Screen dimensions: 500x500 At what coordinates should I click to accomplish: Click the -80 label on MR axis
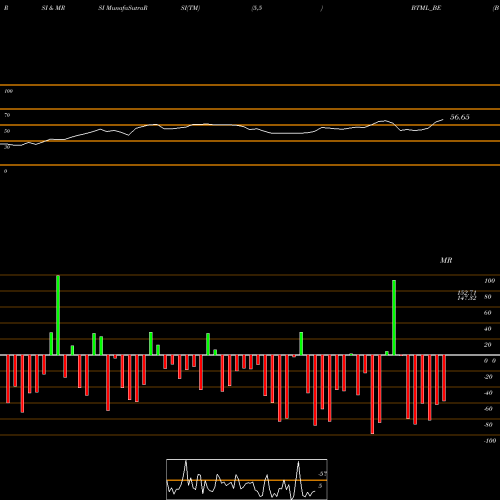tap(488, 425)
